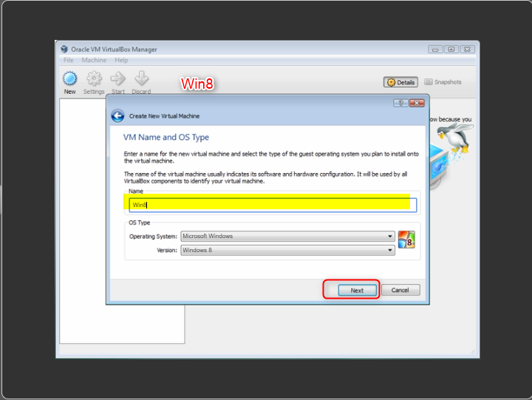
Task: Minimize the VirtualBox Manager window
Action: coord(435,50)
